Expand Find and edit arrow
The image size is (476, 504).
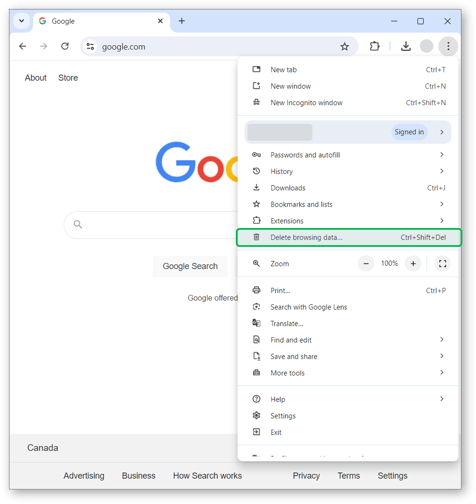442,340
